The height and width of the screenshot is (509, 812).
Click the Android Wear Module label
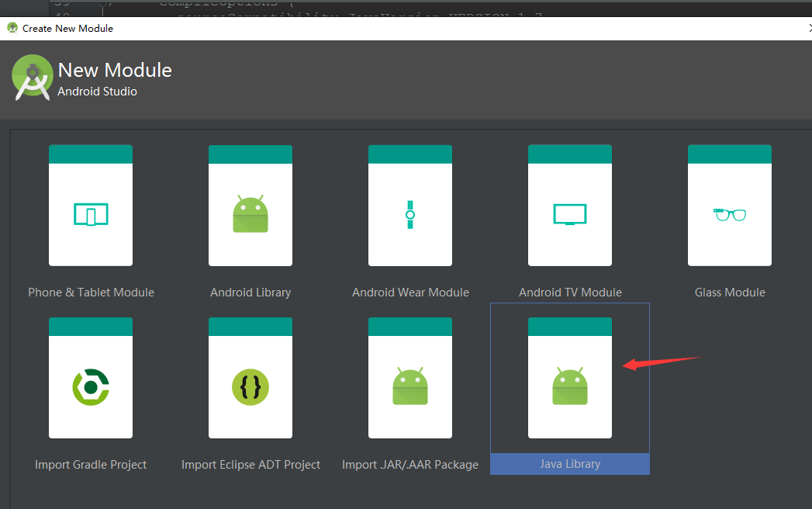pyautogui.click(x=411, y=293)
